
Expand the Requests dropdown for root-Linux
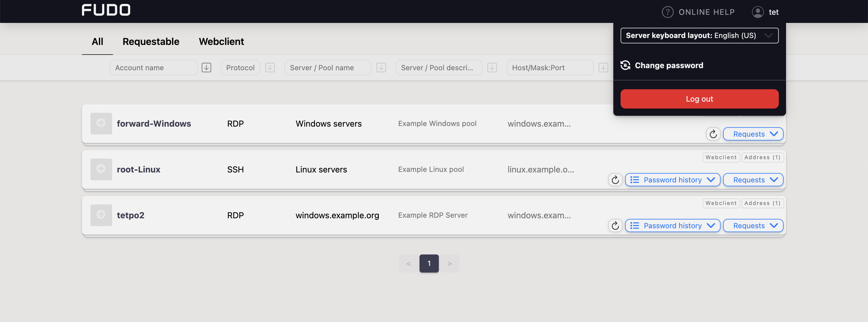753,180
